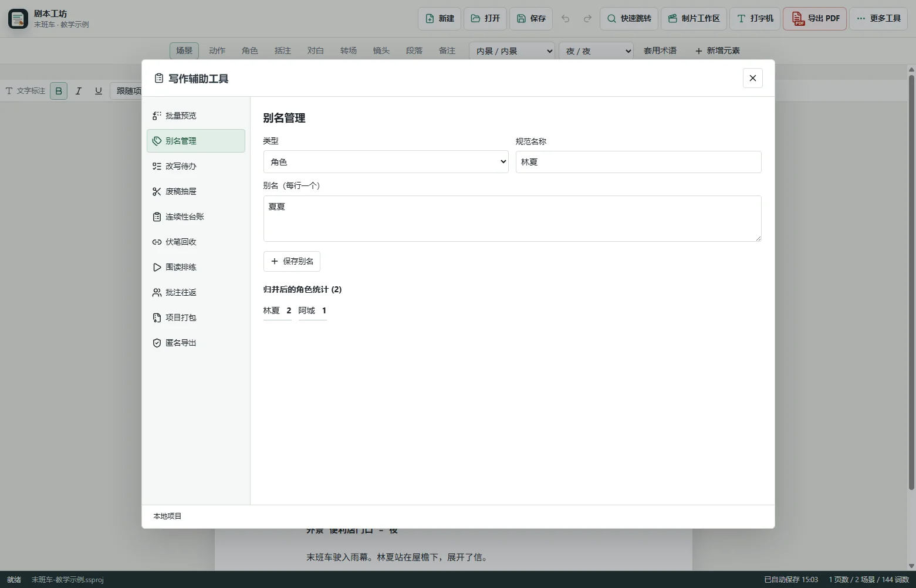Open 改写待办 list
The image size is (916, 588).
click(195, 166)
